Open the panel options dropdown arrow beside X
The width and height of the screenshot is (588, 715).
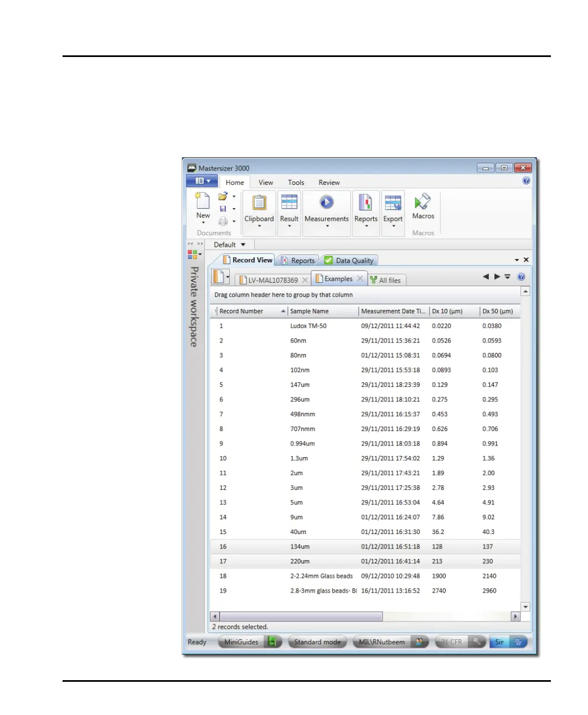[517, 260]
